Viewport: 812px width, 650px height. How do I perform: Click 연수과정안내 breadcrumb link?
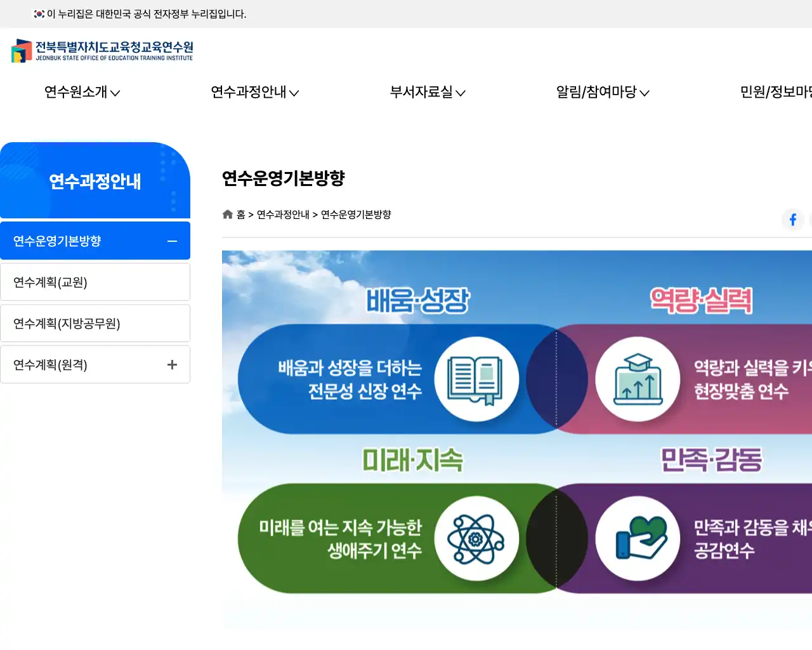[x=283, y=215]
